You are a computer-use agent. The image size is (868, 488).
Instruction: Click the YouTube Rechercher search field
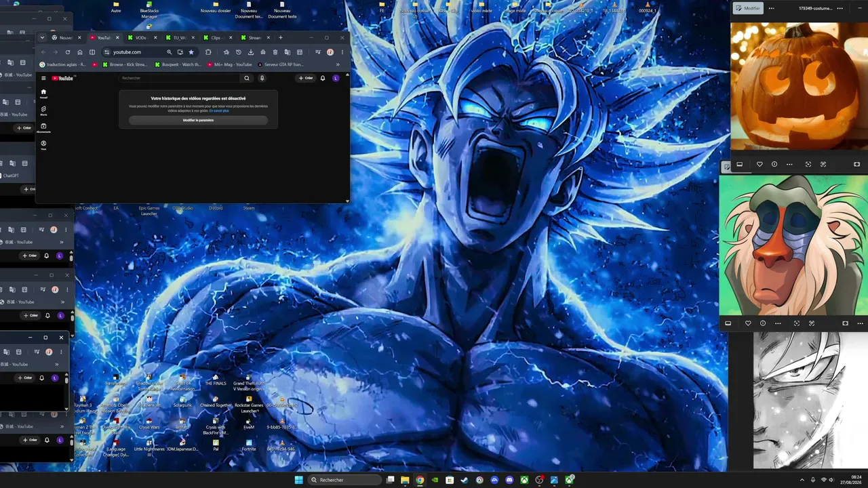(180, 78)
